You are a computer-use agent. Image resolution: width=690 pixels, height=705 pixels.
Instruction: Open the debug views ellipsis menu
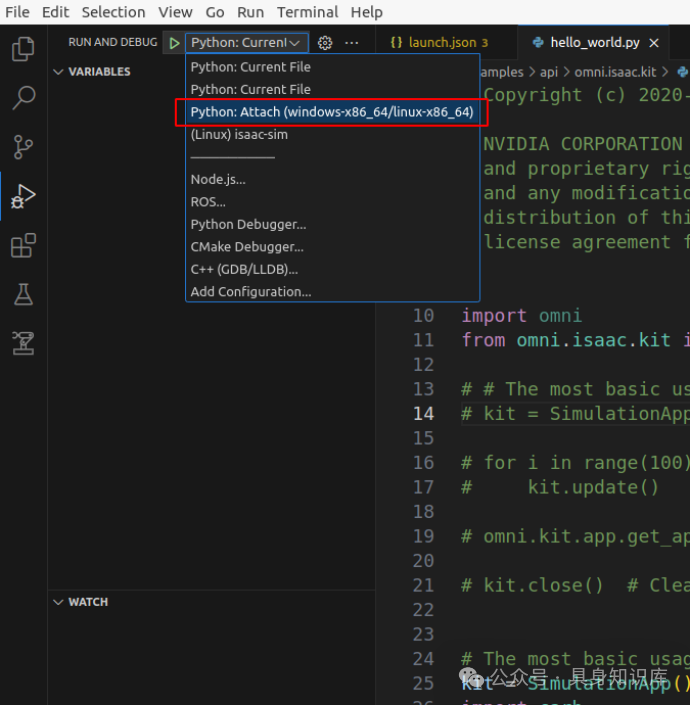click(x=351, y=43)
